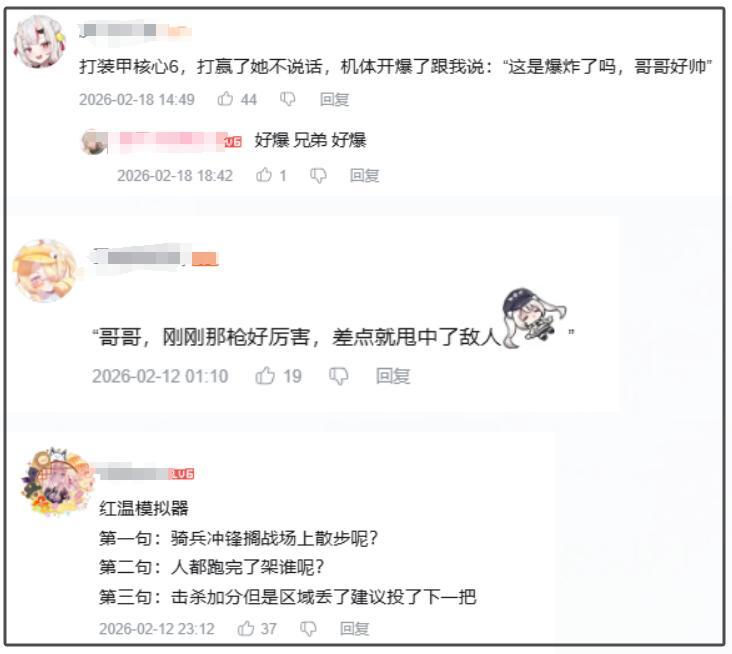Viewport: 732px width, 654px height.
Task: Click 回复 under the 18:42 reply
Action: click(x=365, y=176)
